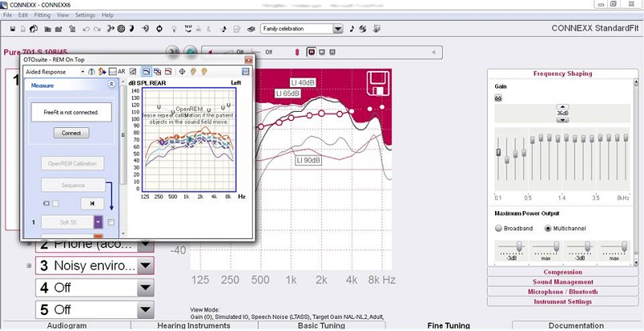Click the Save icon in the Connexx toolbar
The width and height of the screenshot is (644, 331).
(13, 29)
